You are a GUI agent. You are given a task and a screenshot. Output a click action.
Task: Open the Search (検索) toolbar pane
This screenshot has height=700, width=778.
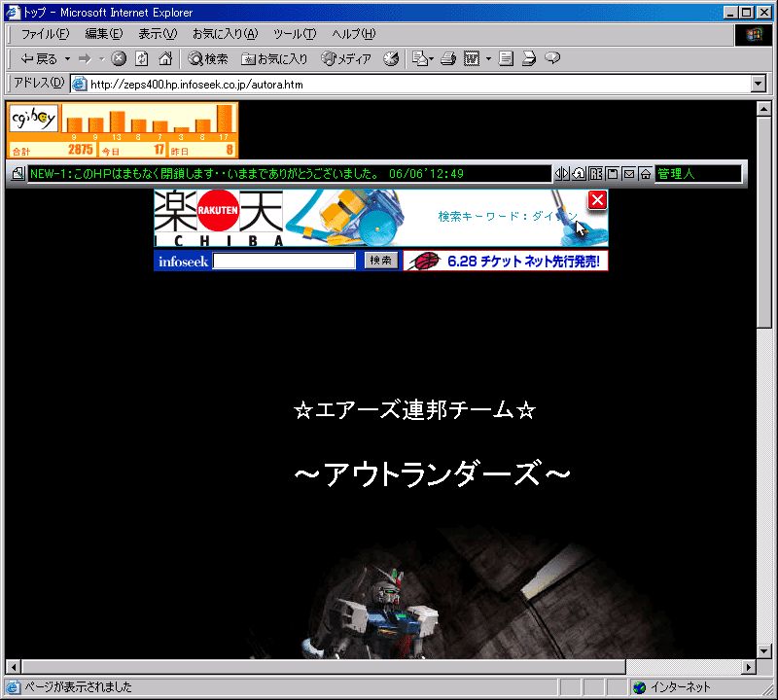[208, 59]
